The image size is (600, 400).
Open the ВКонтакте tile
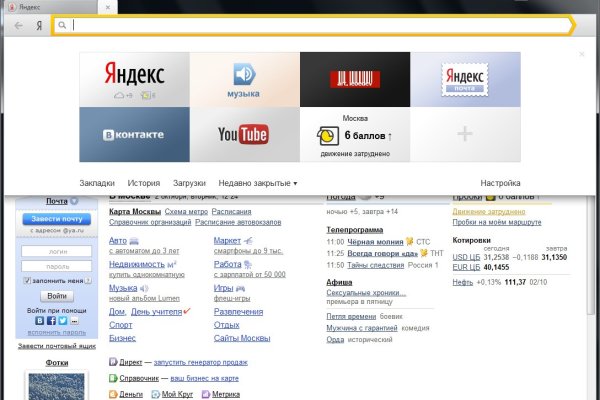[x=134, y=135]
